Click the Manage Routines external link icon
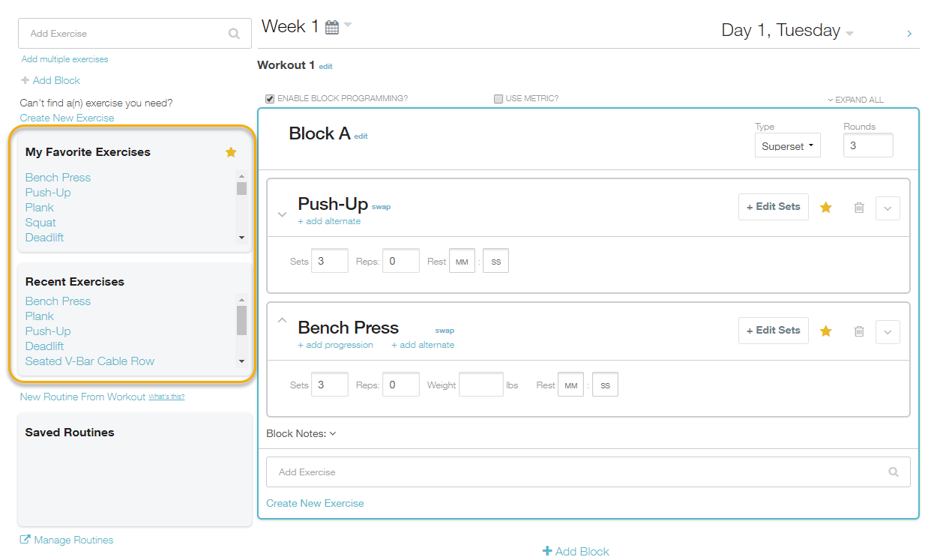934x560 pixels. point(25,540)
